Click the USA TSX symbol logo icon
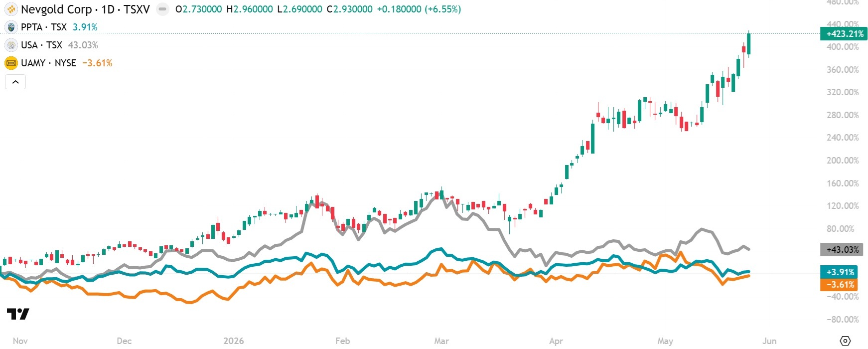Viewport: 868px width, 349px height. tap(11, 45)
